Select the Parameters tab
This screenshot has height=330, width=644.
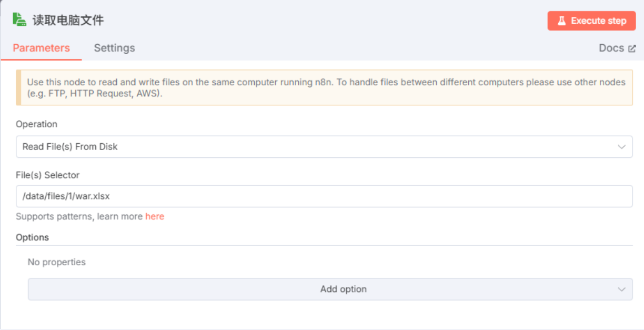pos(41,48)
